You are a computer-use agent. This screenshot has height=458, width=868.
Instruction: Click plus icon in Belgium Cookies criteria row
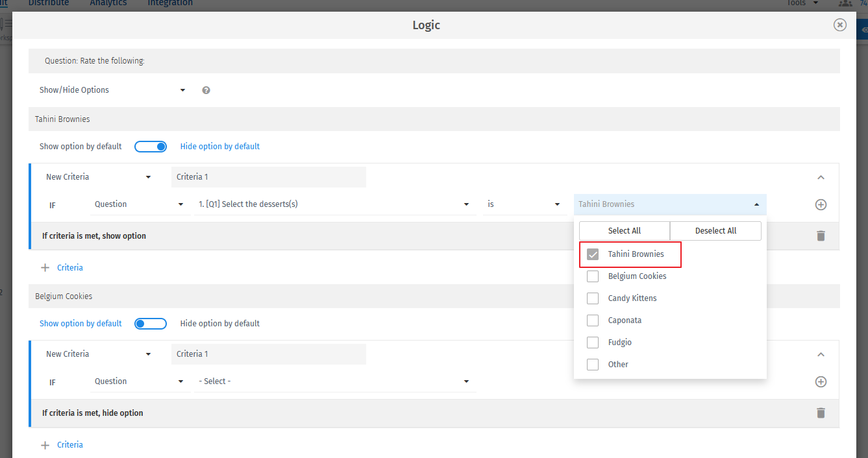click(821, 381)
